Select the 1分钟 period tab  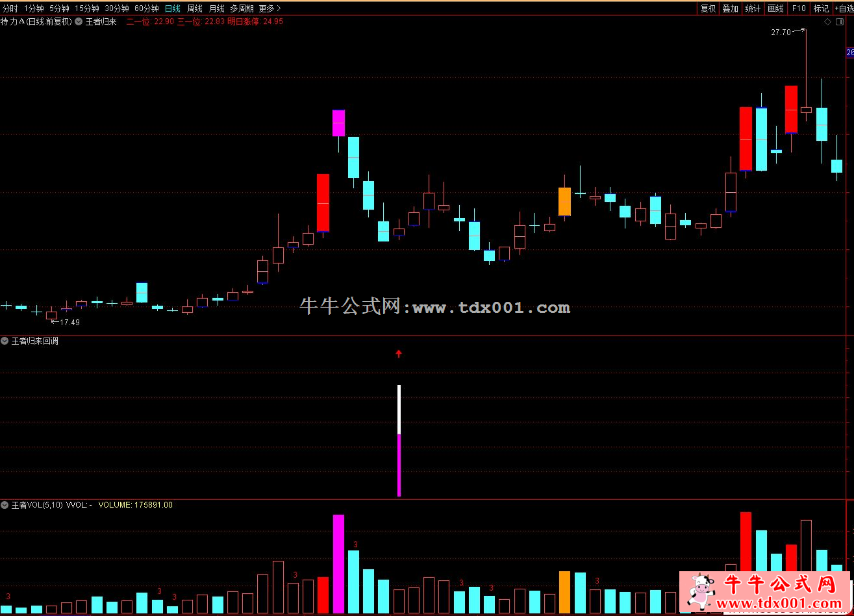(34, 8)
